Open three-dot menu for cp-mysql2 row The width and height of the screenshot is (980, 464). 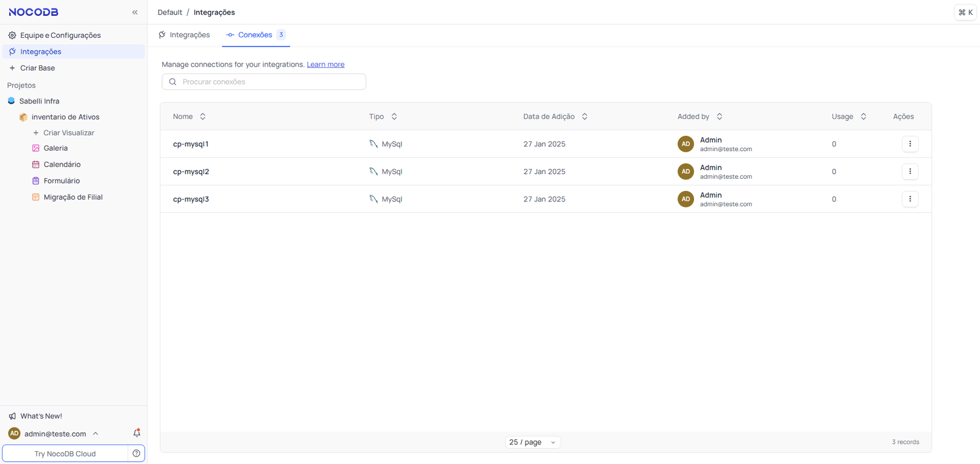point(910,171)
